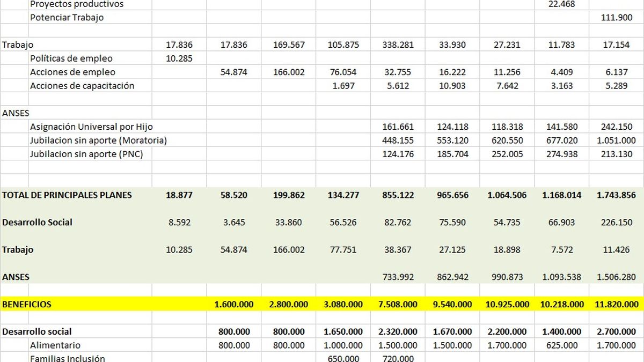This screenshot has width=644, height=362.
Task: Click the "Jubilacion sin aporte (Moratoria)" label
Action: pyautogui.click(x=99, y=141)
